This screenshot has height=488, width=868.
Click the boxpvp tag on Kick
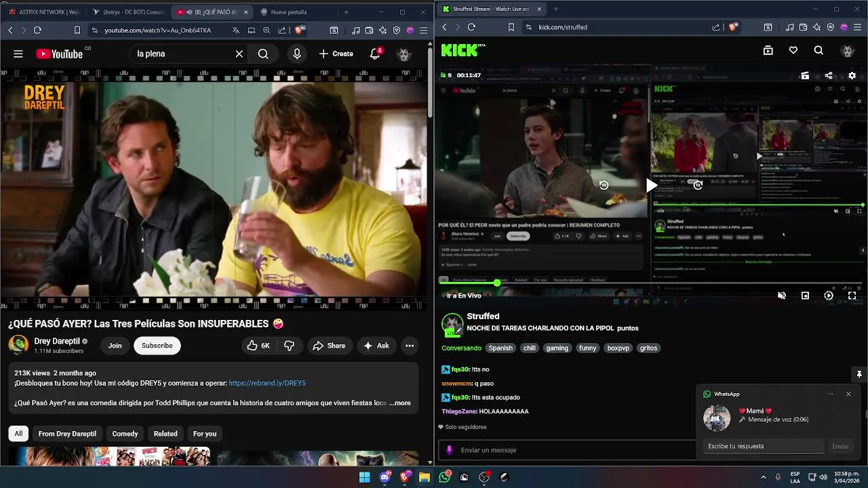[618, 348]
